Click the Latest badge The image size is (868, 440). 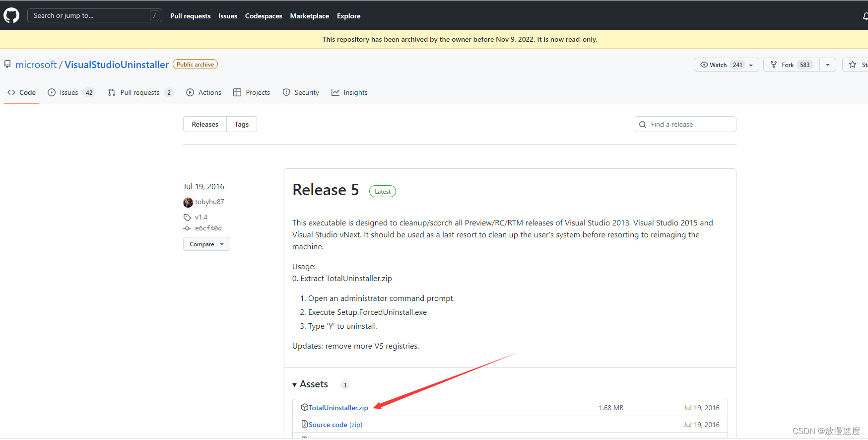[x=383, y=191]
